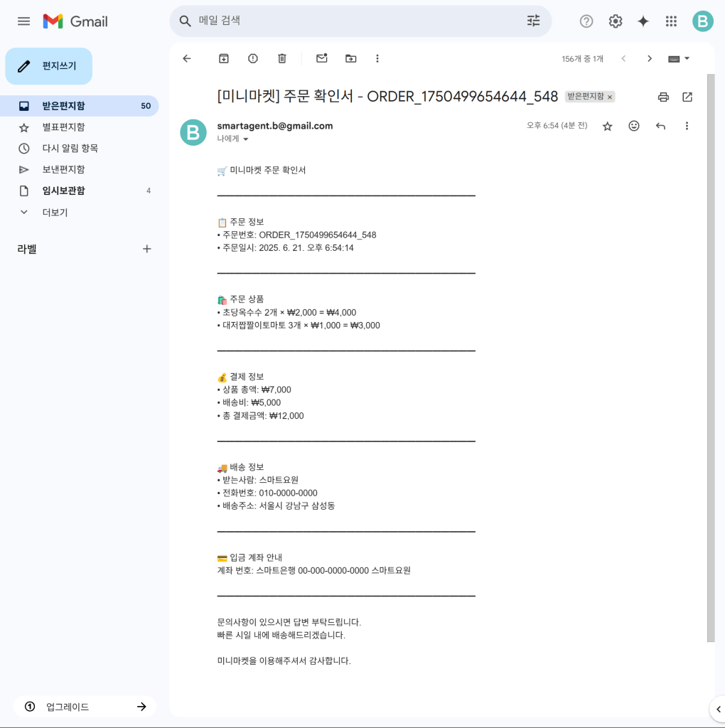Click the Move to folder icon
Viewport: 725px width, 728px height.
[351, 58]
